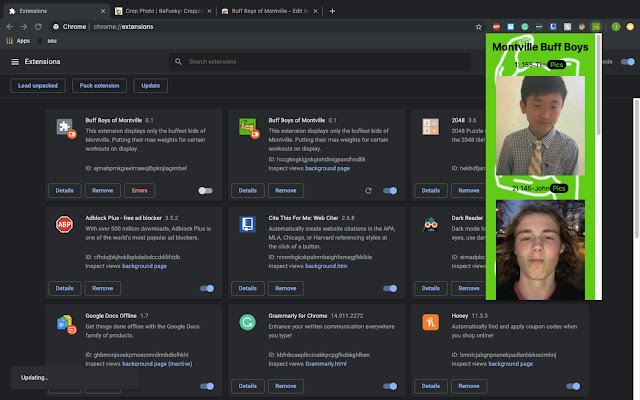Toggle off Google Docs Offline extension

tap(207, 386)
